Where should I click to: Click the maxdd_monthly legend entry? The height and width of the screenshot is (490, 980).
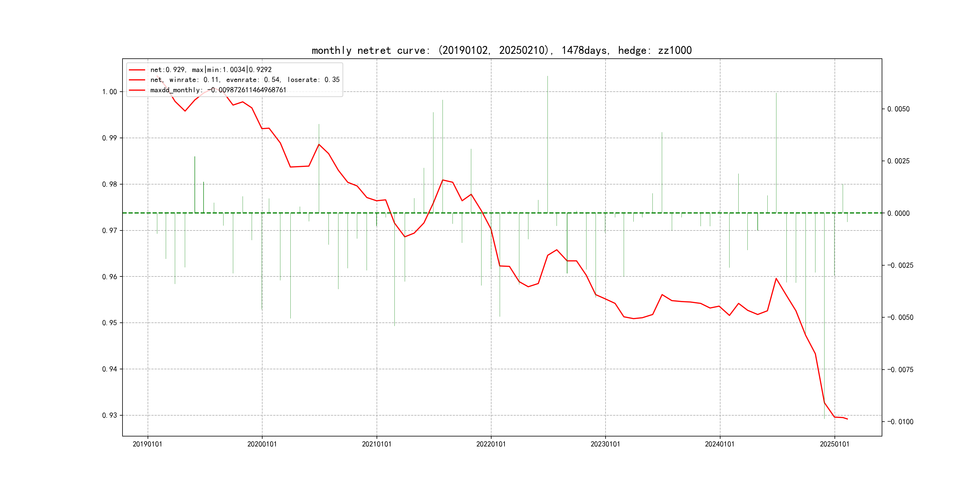tap(218, 90)
